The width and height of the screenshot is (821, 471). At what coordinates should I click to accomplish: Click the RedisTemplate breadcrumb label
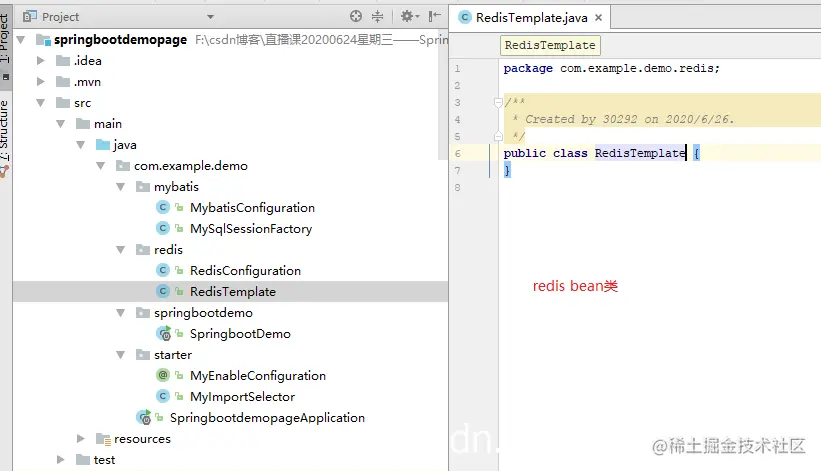[x=550, y=45]
